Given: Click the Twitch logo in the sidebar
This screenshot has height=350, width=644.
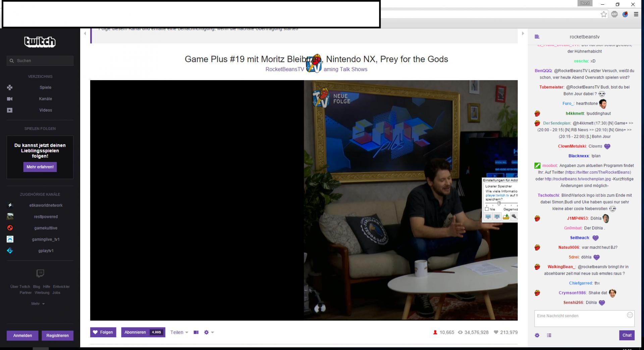Looking at the screenshot, I should 40,42.
